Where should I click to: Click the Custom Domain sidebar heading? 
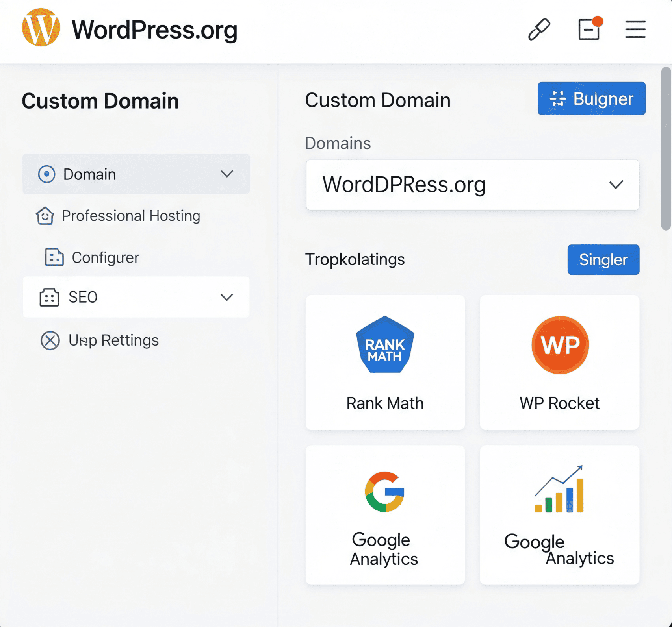click(100, 101)
